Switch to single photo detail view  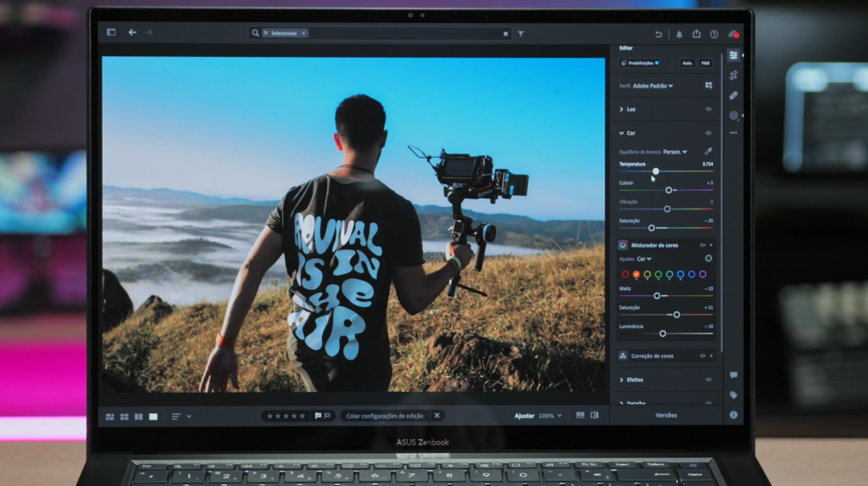pyautogui.click(x=153, y=416)
